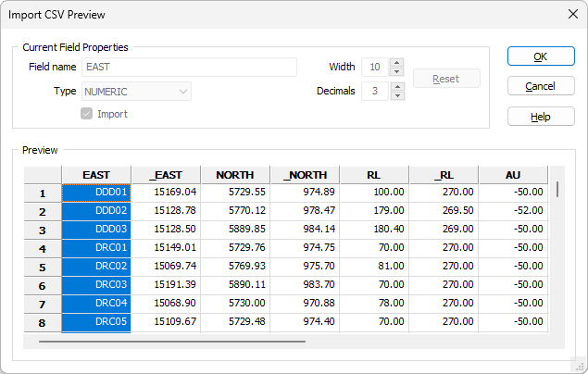
Task: Open the Type dropdown showing NUMERIC
Action: [x=136, y=91]
